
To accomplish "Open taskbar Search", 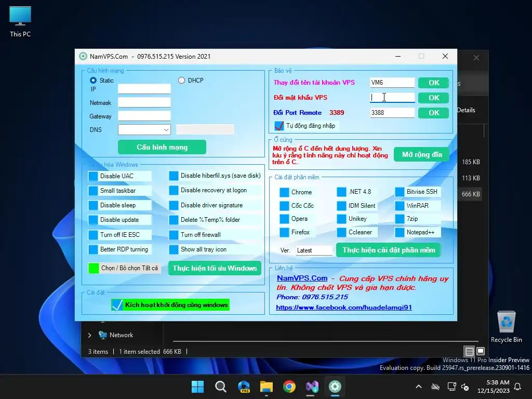I will coord(220,387).
